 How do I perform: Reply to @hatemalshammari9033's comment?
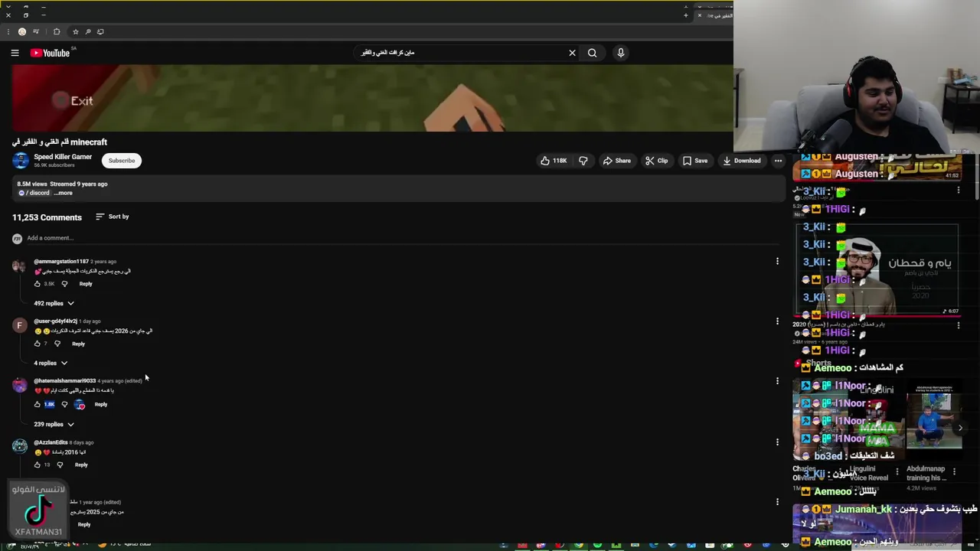(x=101, y=404)
